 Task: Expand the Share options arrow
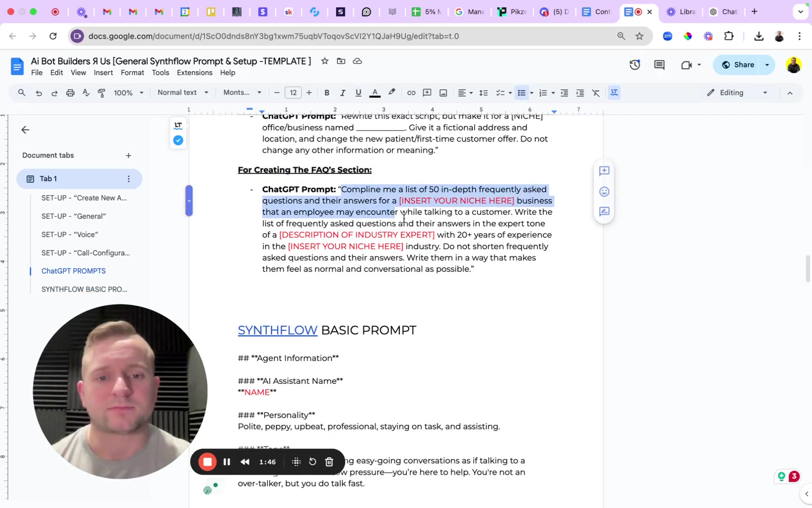tap(767, 65)
